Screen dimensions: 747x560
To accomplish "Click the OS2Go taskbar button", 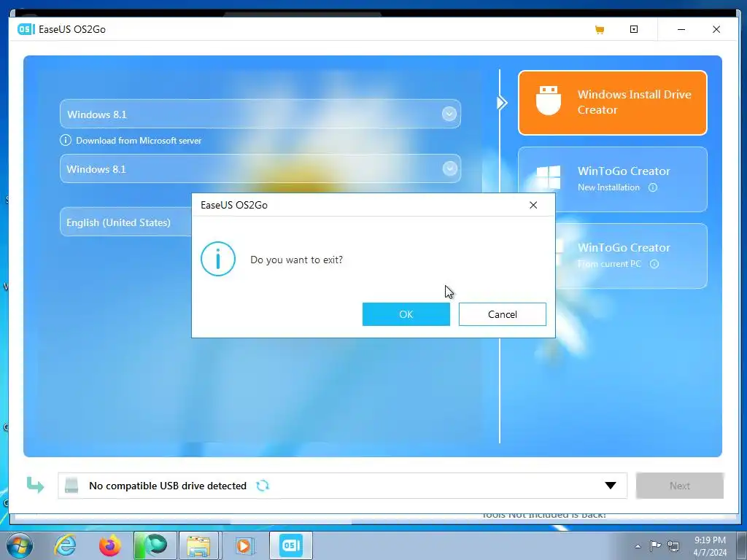I will pyautogui.click(x=290, y=545).
